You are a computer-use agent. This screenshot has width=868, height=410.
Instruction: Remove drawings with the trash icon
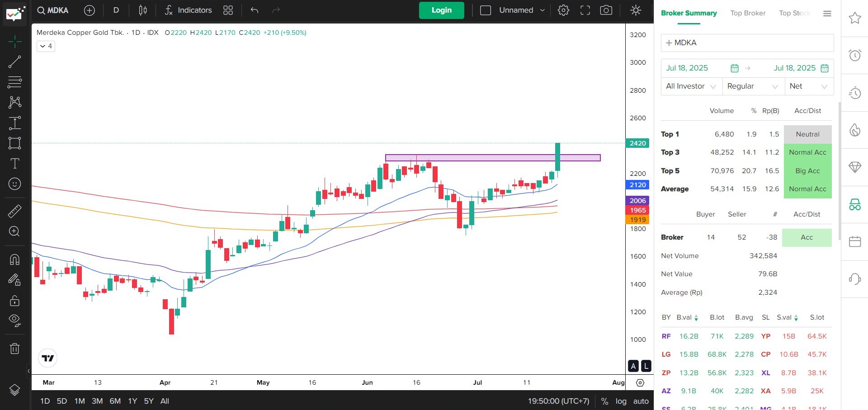tap(15, 348)
